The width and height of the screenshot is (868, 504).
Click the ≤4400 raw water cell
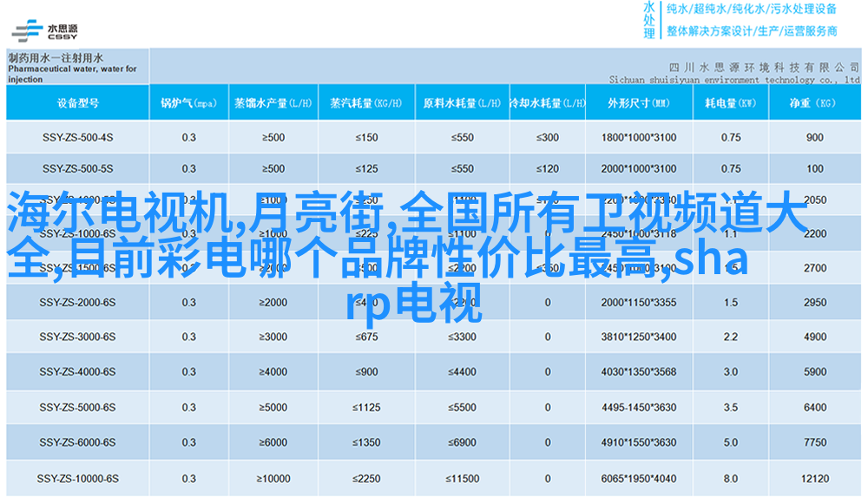463,372
